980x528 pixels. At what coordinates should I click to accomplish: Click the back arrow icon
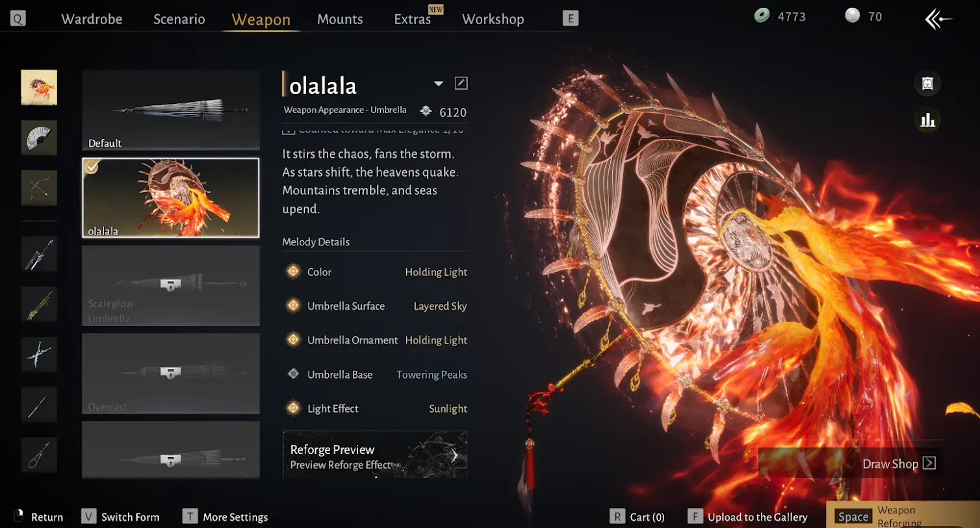pos(938,19)
